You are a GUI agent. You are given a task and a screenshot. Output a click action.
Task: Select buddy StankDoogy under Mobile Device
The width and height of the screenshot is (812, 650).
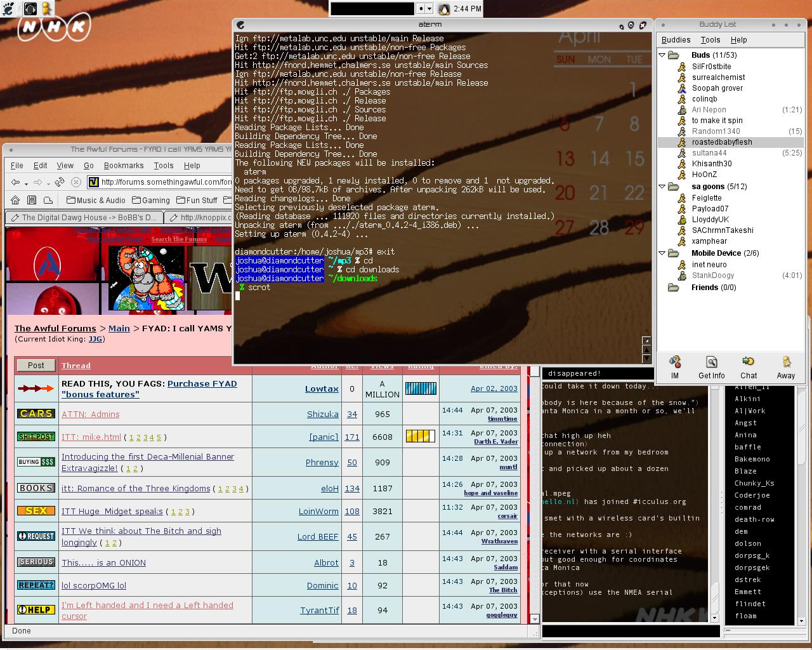coord(731,275)
